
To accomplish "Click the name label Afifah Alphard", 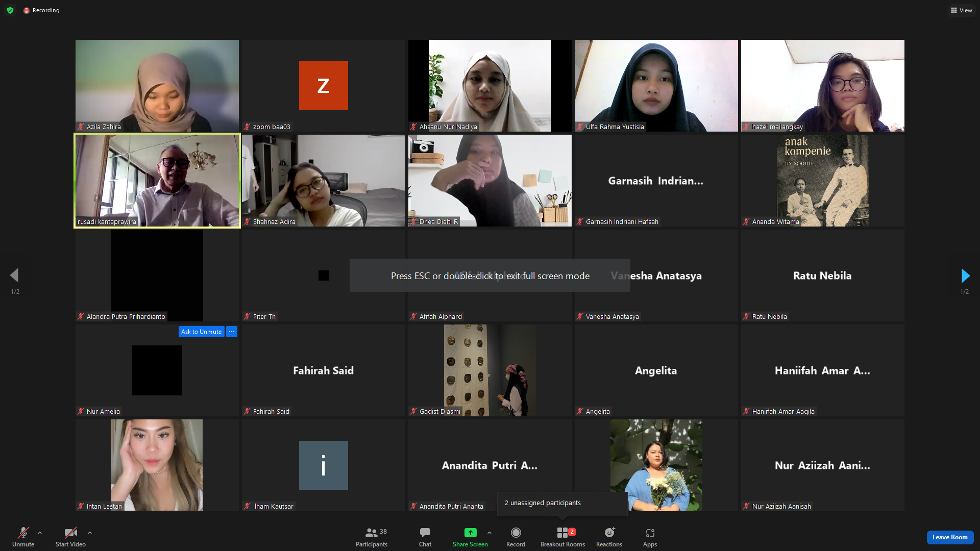I will point(440,316).
